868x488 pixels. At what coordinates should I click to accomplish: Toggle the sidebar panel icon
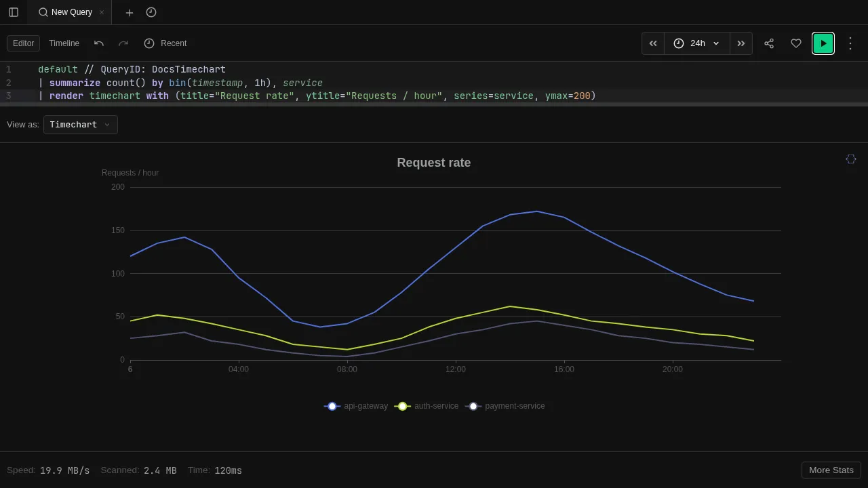14,12
